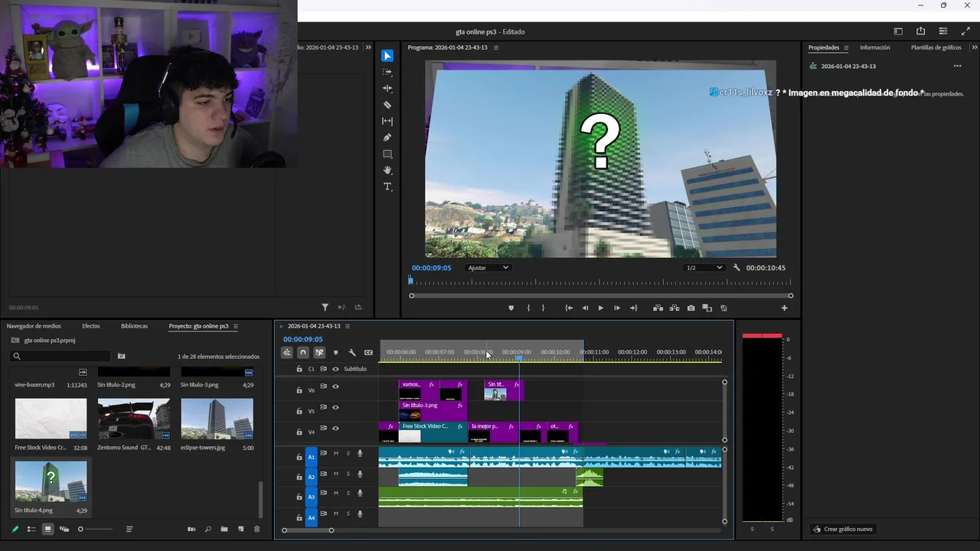This screenshot has width=980, height=551.
Task: Lock the V6 video track
Action: point(299,390)
